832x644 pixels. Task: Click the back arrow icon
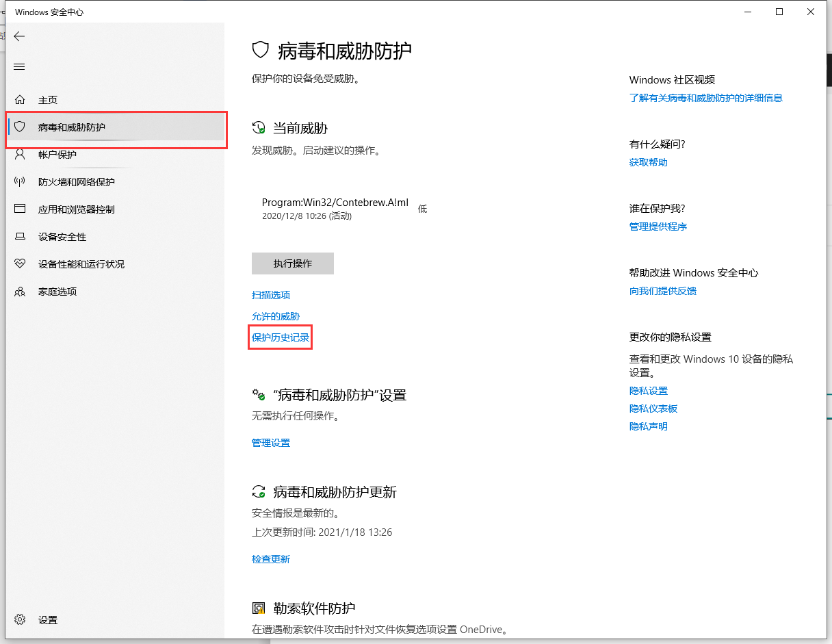(19, 36)
